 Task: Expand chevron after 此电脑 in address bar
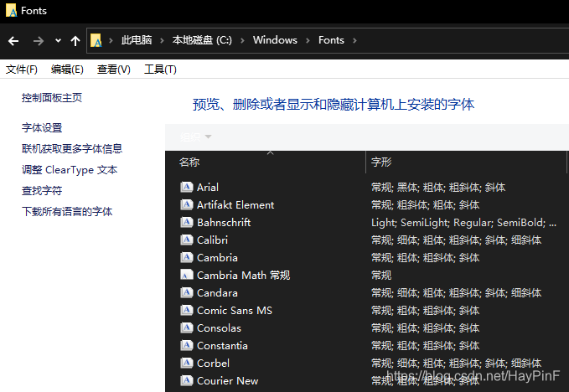click(x=162, y=40)
